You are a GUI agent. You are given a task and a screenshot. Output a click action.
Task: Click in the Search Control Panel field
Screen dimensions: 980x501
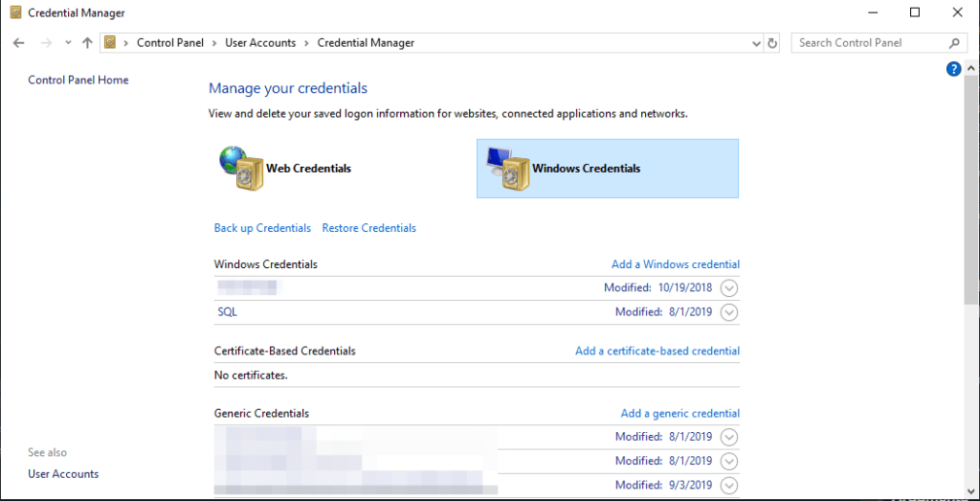(x=866, y=43)
